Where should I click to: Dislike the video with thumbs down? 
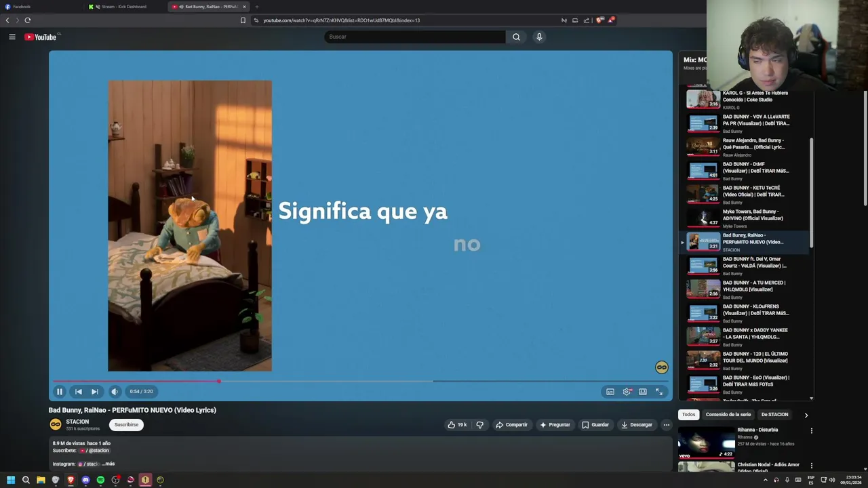point(479,425)
